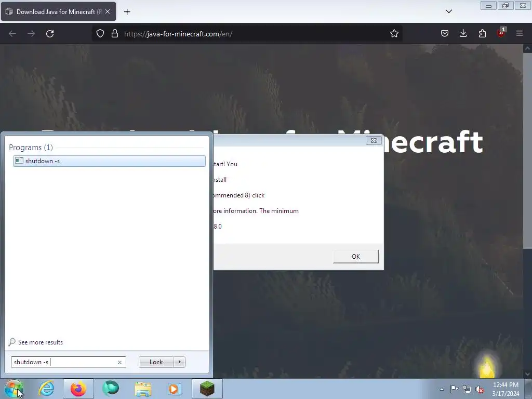Reload the current Firefox page
The image size is (532, 399).
point(50,34)
